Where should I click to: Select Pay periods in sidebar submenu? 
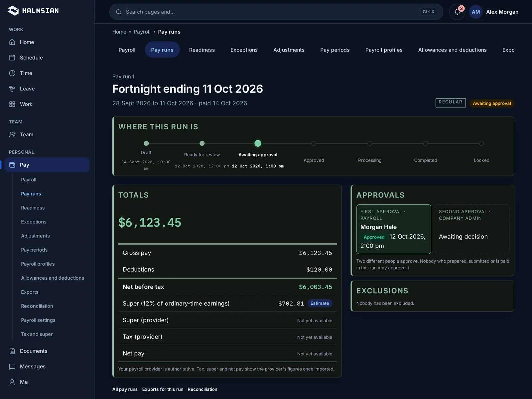coord(34,250)
